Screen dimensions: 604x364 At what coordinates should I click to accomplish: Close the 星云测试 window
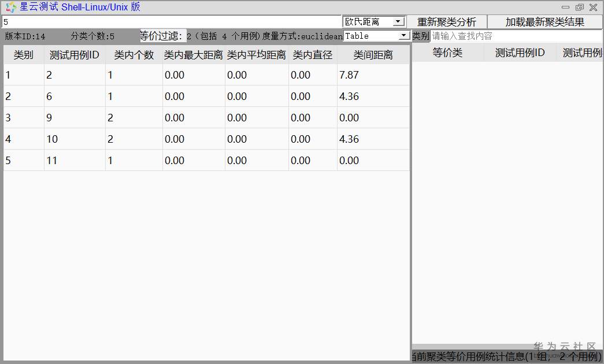(593, 7)
